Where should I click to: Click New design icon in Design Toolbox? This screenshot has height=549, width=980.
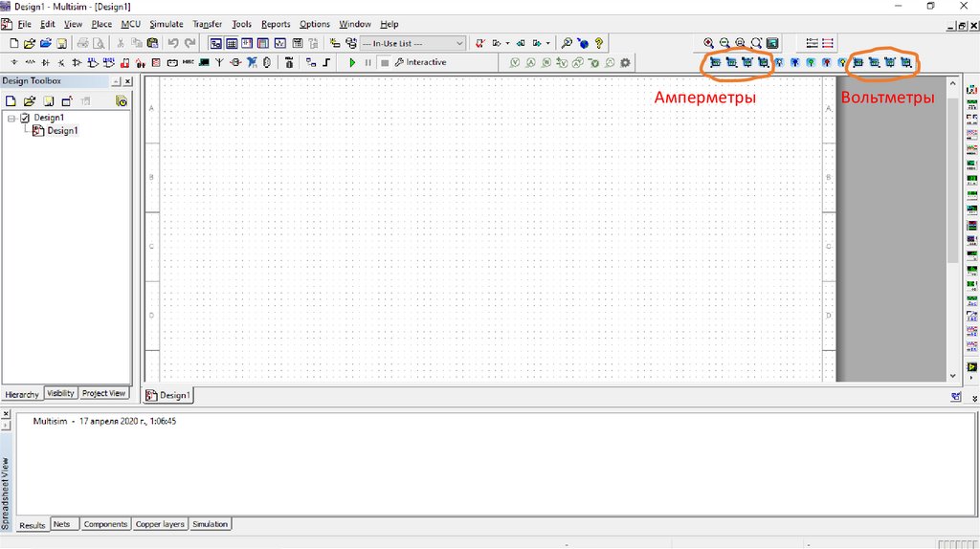(x=11, y=100)
